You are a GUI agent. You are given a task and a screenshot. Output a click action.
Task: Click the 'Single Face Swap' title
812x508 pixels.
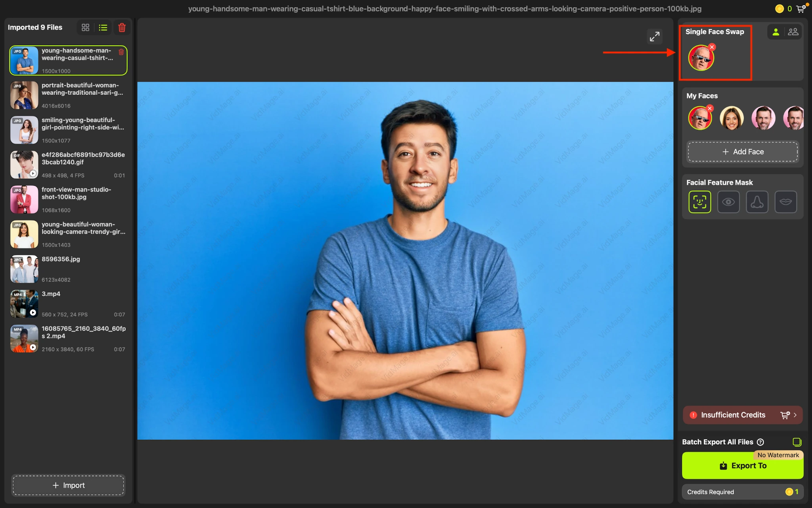coord(714,32)
